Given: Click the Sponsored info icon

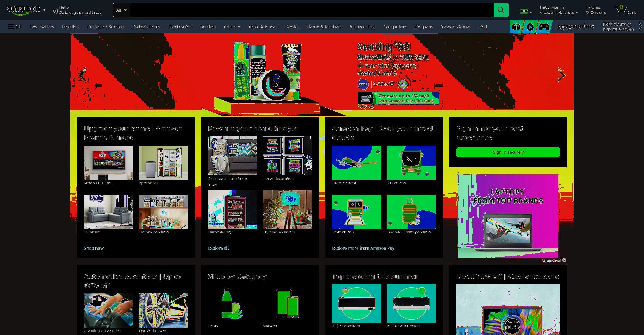Looking at the screenshot, I should point(565,260).
